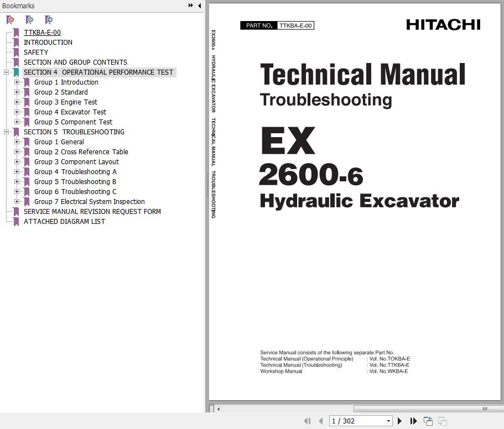Jump to the last page
The height and width of the screenshot is (429, 504).
click(x=413, y=421)
